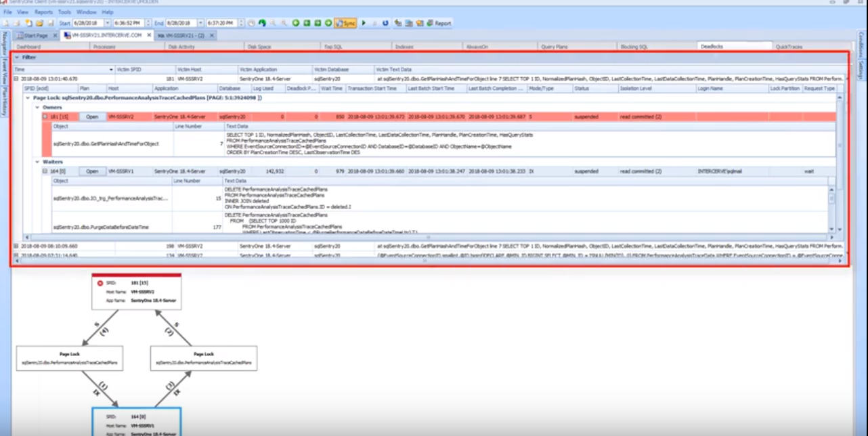Click the New document icon in the toolbar
The image size is (868, 436).
(28, 22)
